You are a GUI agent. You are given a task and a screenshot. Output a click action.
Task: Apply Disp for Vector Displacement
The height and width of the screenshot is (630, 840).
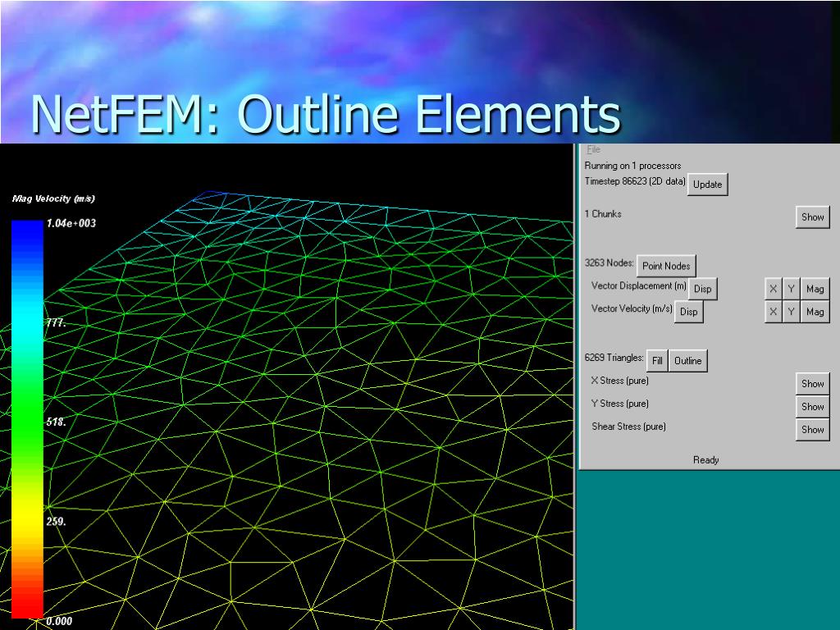pos(702,289)
